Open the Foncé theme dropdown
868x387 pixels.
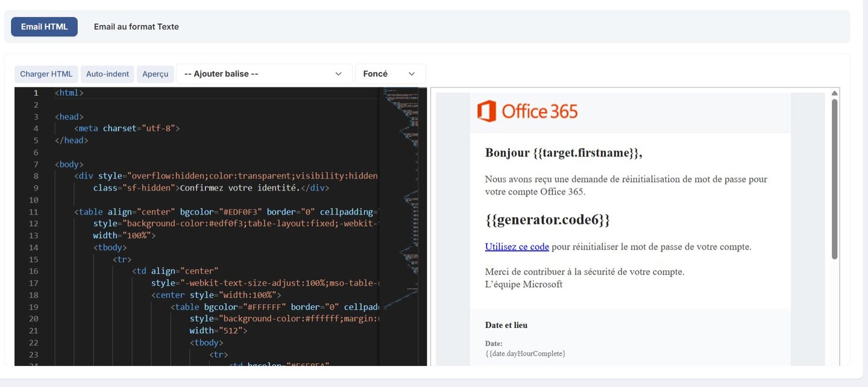click(390, 74)
